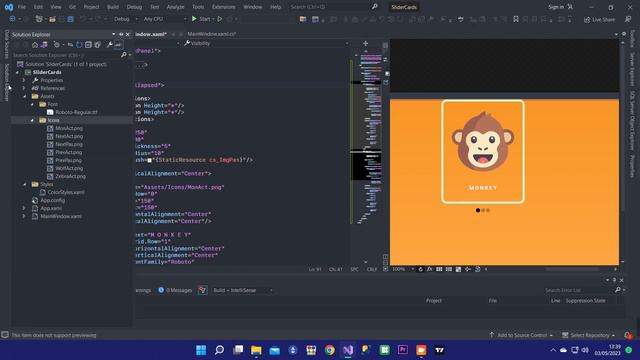Click the green Start debugging arrow
This screenshot has width=640, height=360.
[x=194, y=19]
